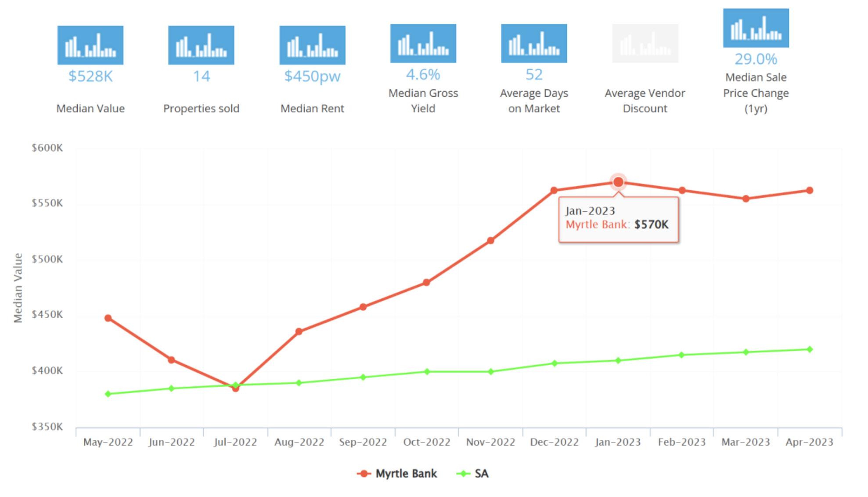Click the greyed Average Vendor Discount icon
Screen dimensions: 868x497
point(645,44)
